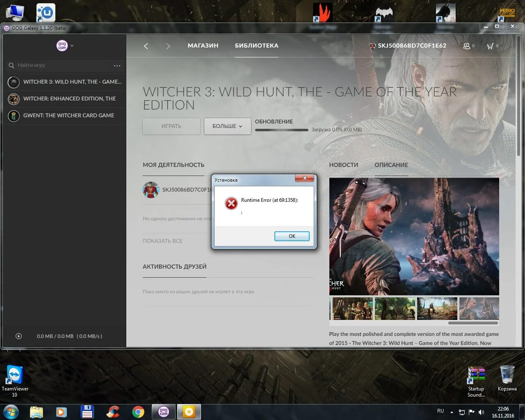Select Gwent: The Witcher Card Game in the sidebar

pos(65,116)
